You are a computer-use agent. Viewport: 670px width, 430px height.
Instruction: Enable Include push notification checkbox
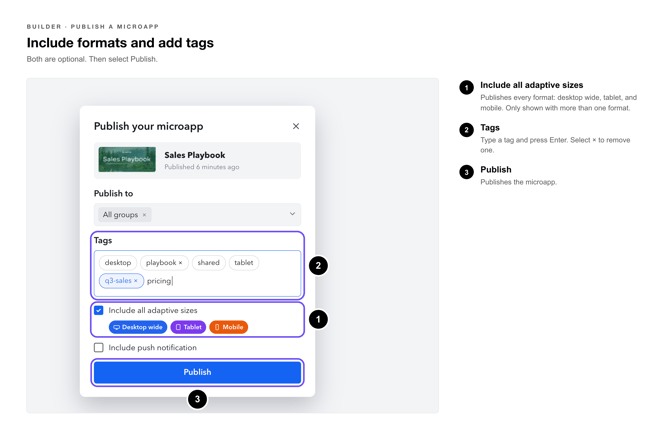click(99, 348)
